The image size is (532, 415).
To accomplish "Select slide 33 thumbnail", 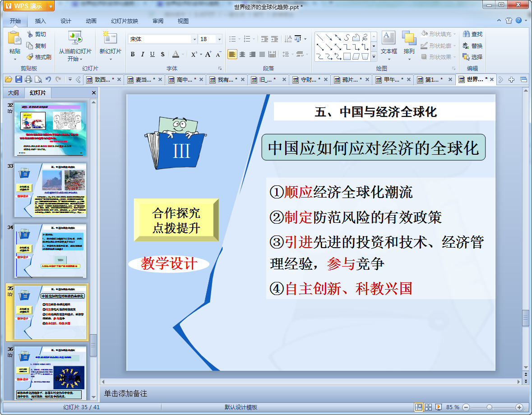I will (x=50, y=190).
